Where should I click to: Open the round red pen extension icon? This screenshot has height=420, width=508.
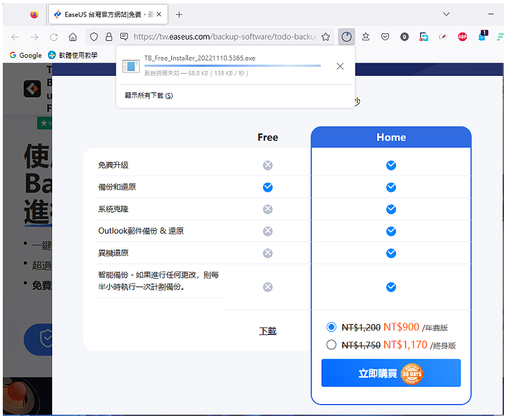pos(443,37)
